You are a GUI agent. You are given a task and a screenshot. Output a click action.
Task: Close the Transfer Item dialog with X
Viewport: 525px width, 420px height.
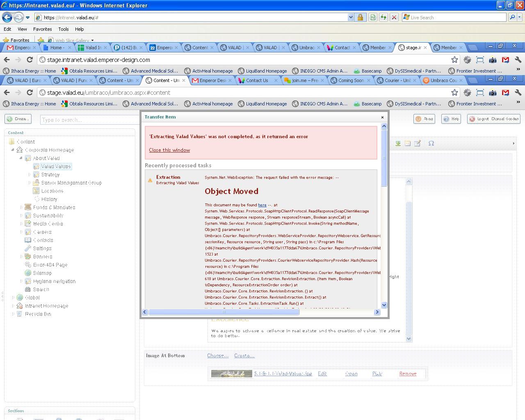(382, 117)
